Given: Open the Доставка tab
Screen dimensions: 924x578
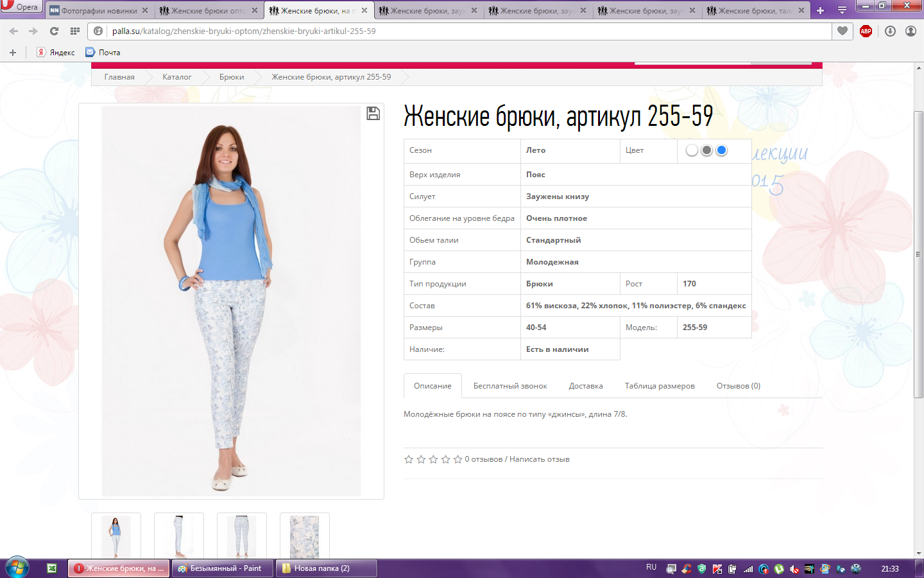Looking at the screenshot, I should [x=586, y=386].
